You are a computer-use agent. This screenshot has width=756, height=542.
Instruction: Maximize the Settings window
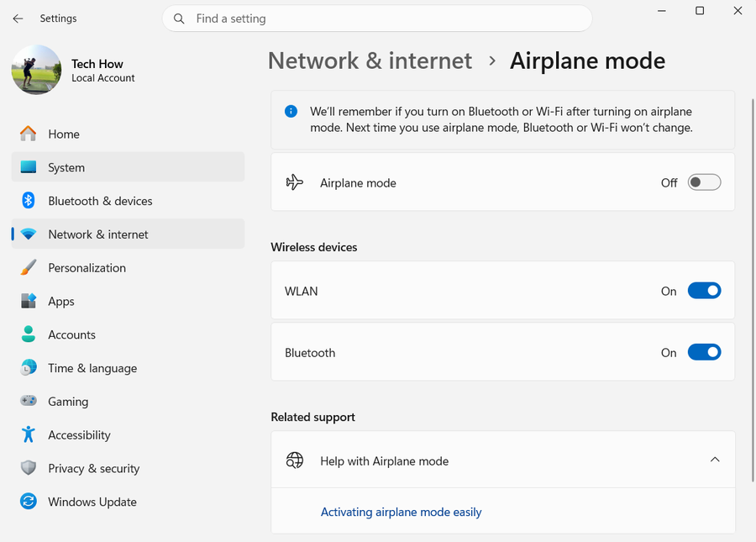[700, 11]
